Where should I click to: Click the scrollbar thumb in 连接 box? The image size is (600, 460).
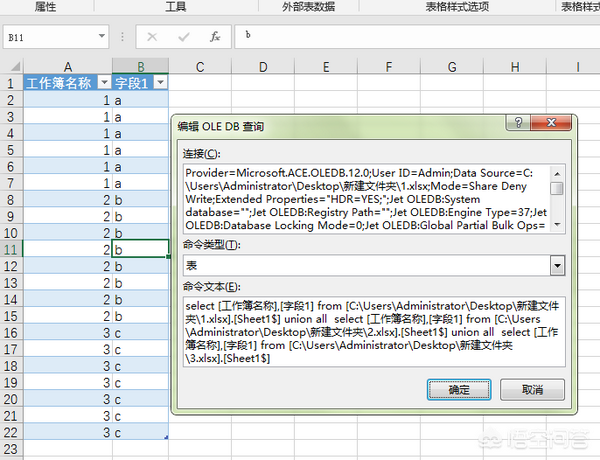pyautogui.click(x=557, y=189)
